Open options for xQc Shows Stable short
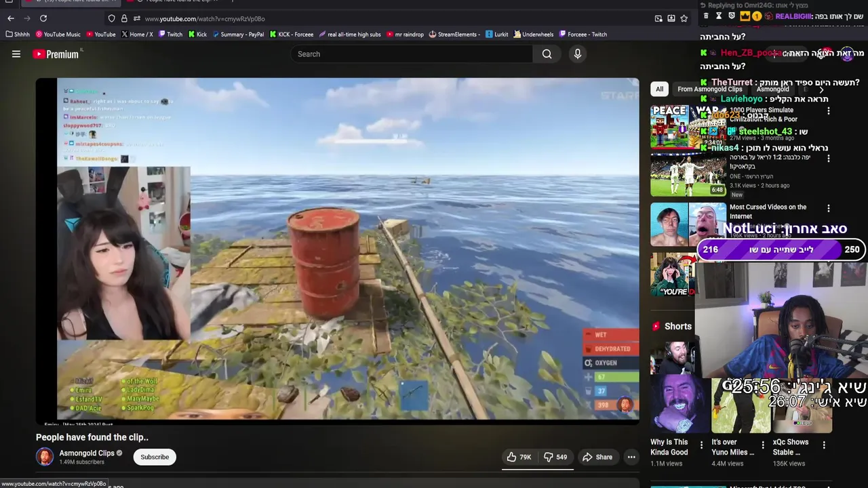Screen dimensions: 868x488 tap(824, 445)
